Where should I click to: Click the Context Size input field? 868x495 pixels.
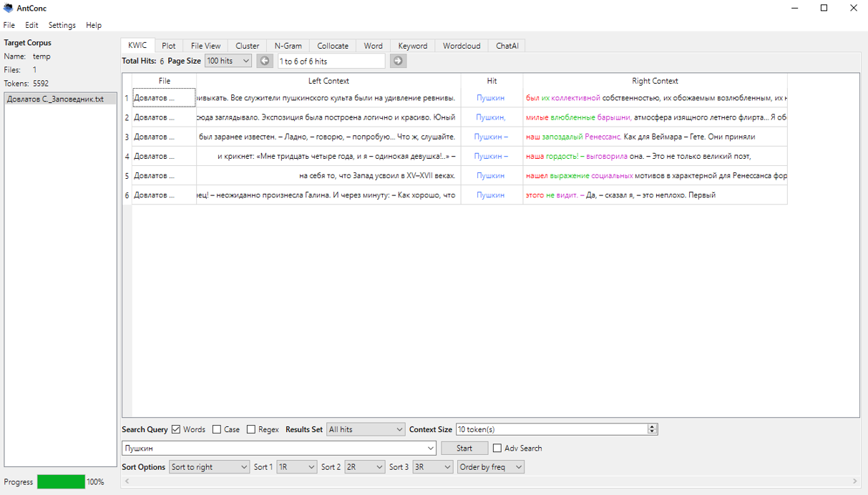552,429
